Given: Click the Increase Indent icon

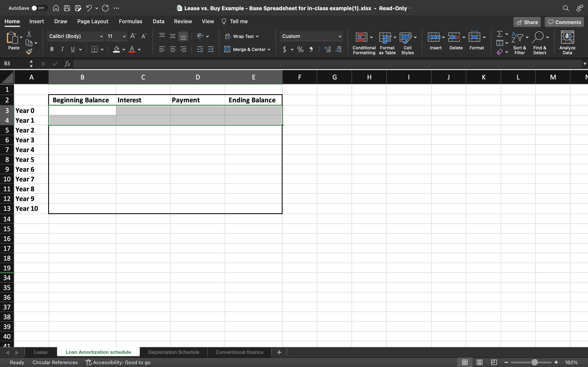Looking at the screenshot, I should click(211, 50).
